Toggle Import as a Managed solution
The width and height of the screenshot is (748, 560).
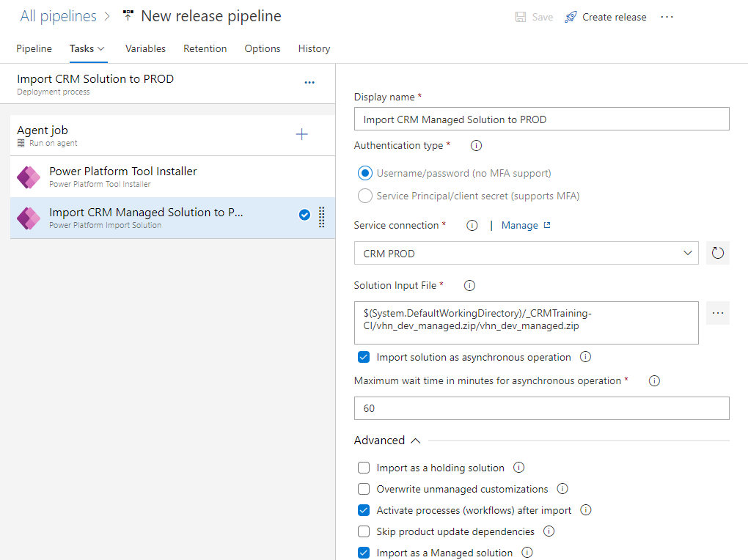pyautogui.click(x=364, y=553)
